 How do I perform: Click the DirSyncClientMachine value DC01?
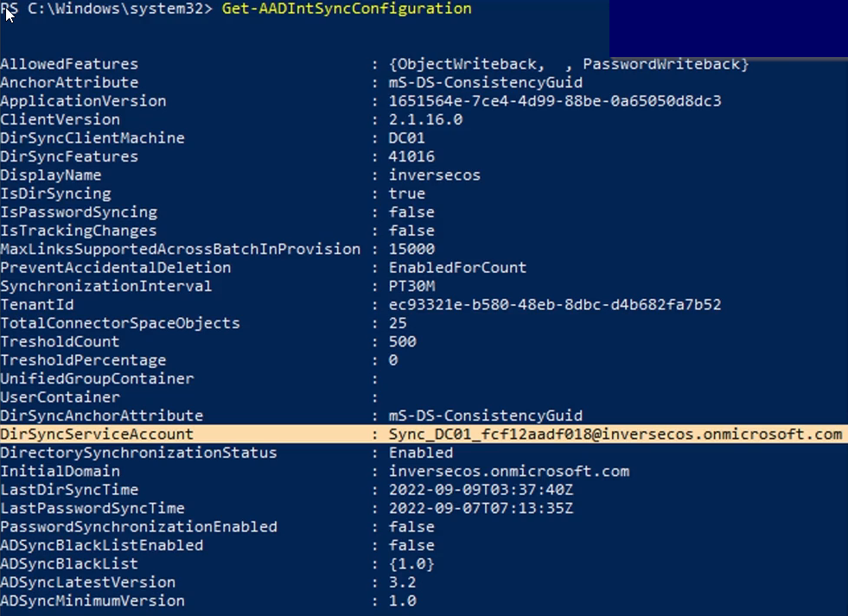click(x=407, y=138)
